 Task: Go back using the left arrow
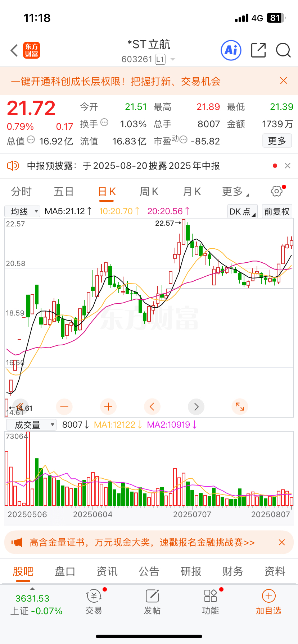[x=14, y=50]
